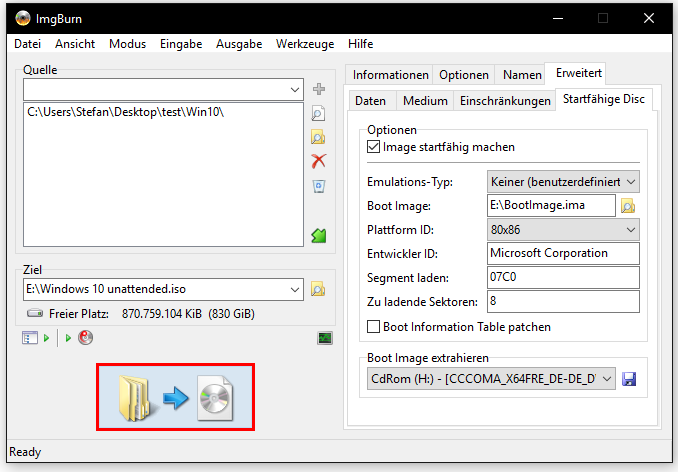
Task: Switch to the Informationen tab
Action: (390, 75)
